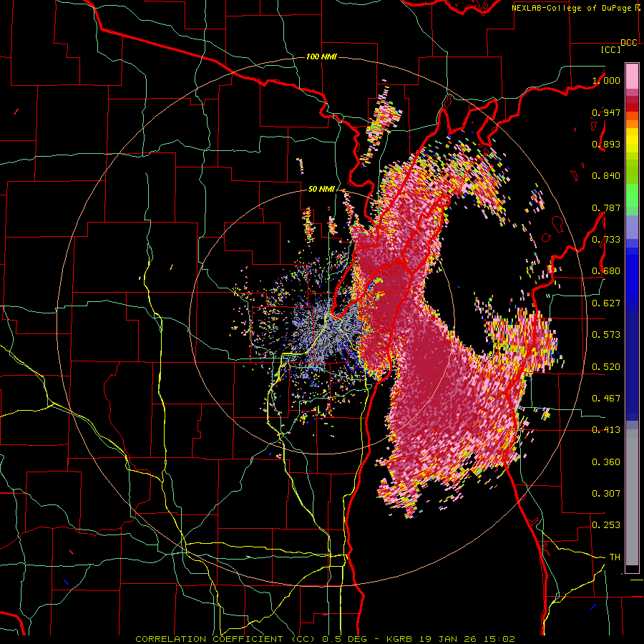Click the yellow segment of the color bar

coord(632,141)
